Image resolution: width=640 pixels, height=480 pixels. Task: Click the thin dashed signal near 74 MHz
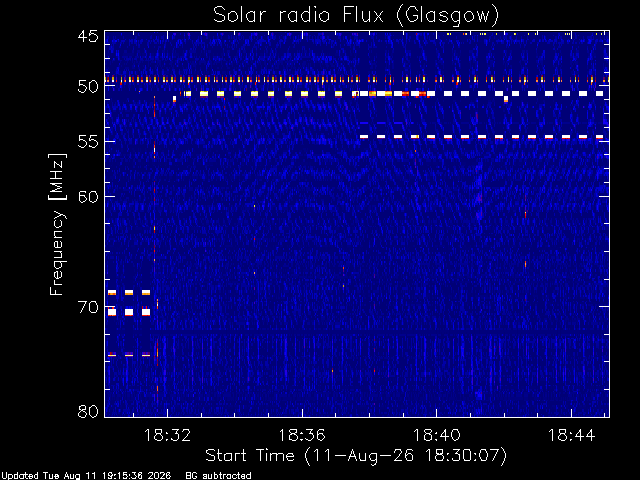129,355
